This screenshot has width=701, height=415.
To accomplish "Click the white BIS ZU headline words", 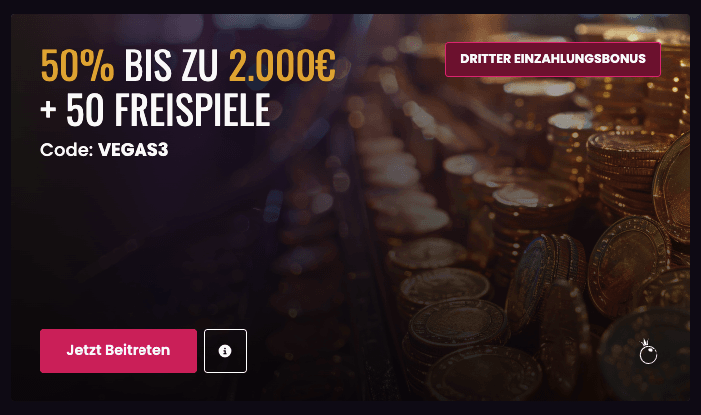I will (171, 66).
